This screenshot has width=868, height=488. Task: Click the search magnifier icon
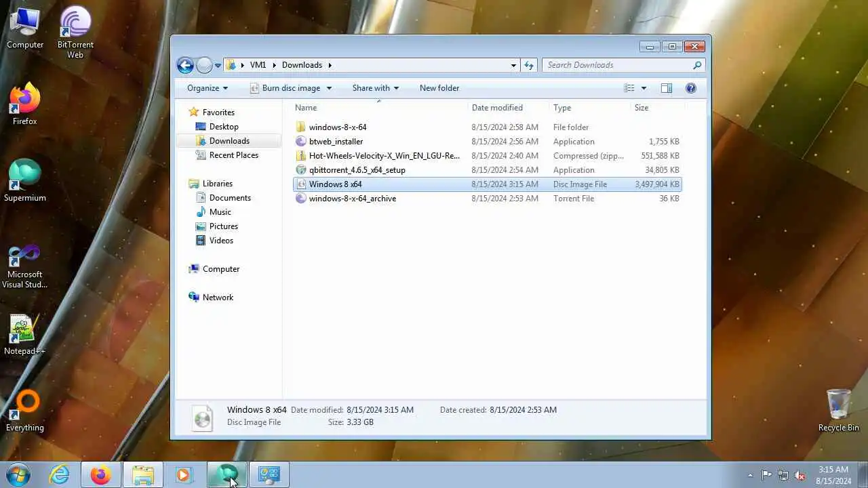tap(696, 65)
